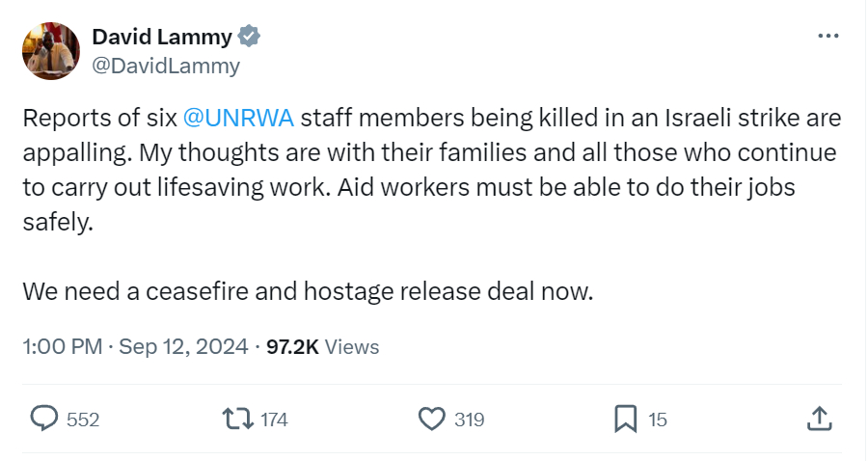Open the reply speech bubble icon
Viewport: 868px width, 461px height.
click(x=44, y=419)
